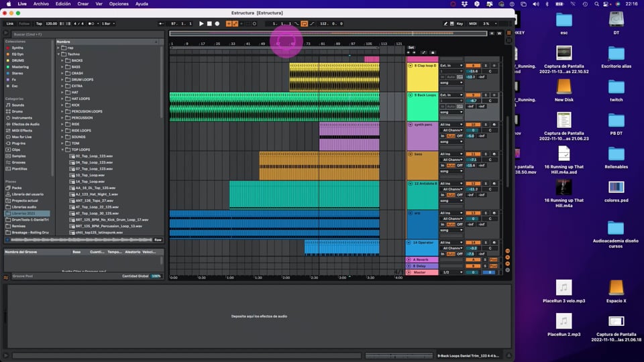
Task: Collapse the Techno folder
Action: point(59,54)
